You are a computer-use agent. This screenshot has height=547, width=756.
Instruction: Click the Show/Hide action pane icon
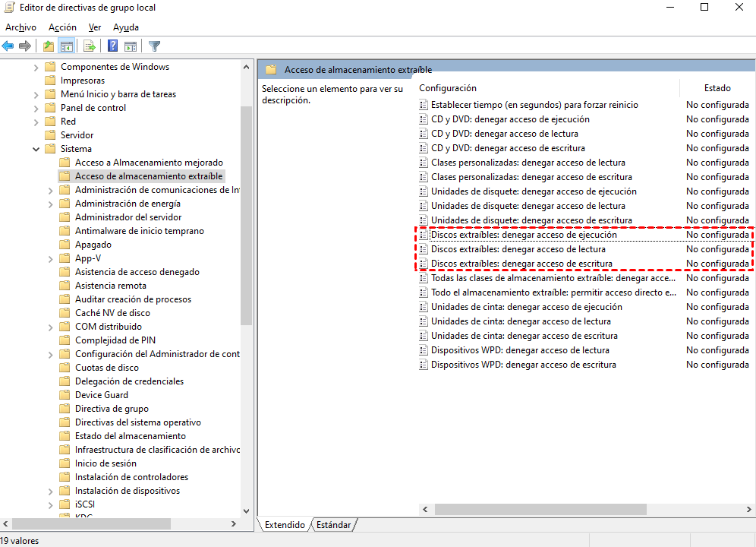click(x=131, y=46)
